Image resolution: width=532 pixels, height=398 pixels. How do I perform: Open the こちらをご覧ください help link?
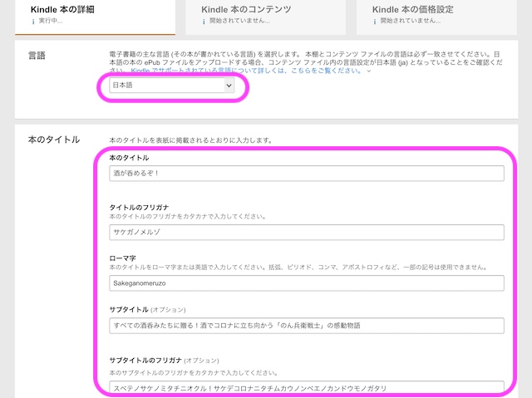click(x=330, y=71)
